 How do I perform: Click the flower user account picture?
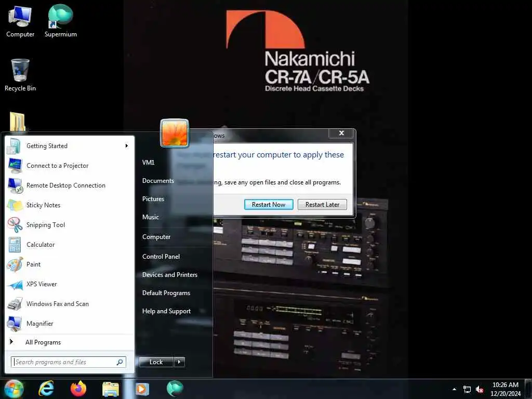pos(175,133)
